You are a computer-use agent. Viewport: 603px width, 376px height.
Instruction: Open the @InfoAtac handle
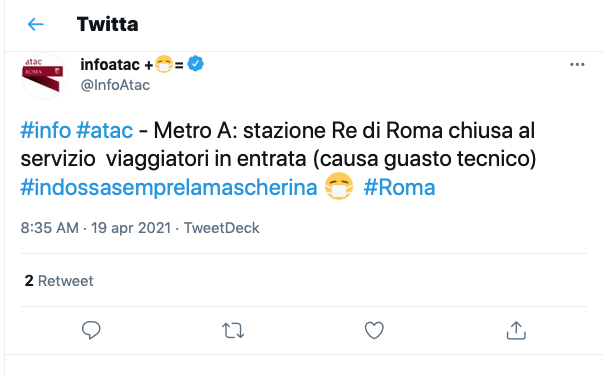(115, 85)
